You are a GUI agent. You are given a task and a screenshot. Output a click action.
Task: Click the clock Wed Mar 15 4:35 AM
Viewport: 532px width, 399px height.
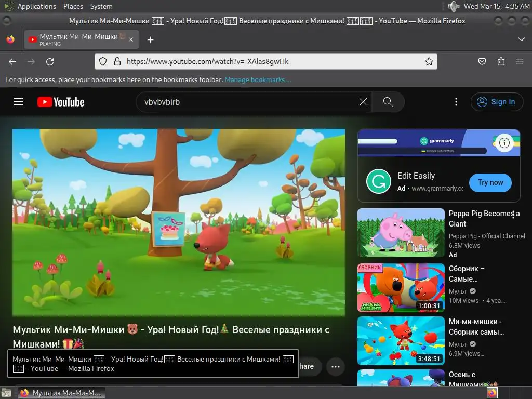496,6
